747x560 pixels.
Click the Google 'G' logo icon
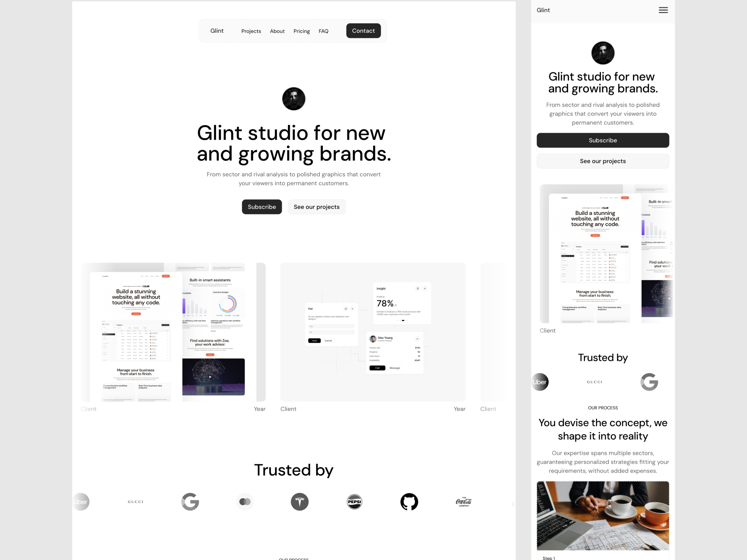(x=190, y=501)
